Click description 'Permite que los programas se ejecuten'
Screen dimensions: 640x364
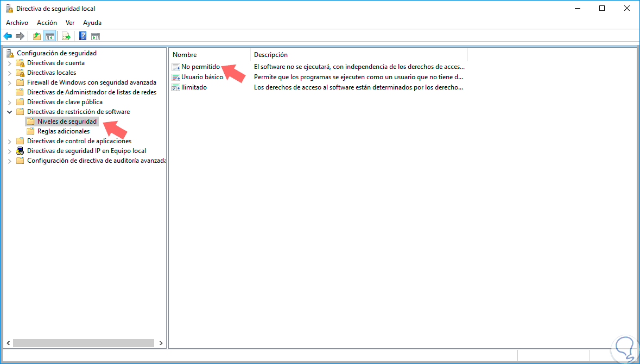358,76
